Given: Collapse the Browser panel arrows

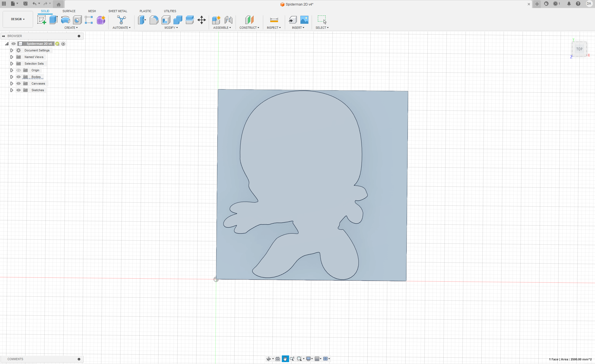Looking at the screenshot, I should (3, 36).
